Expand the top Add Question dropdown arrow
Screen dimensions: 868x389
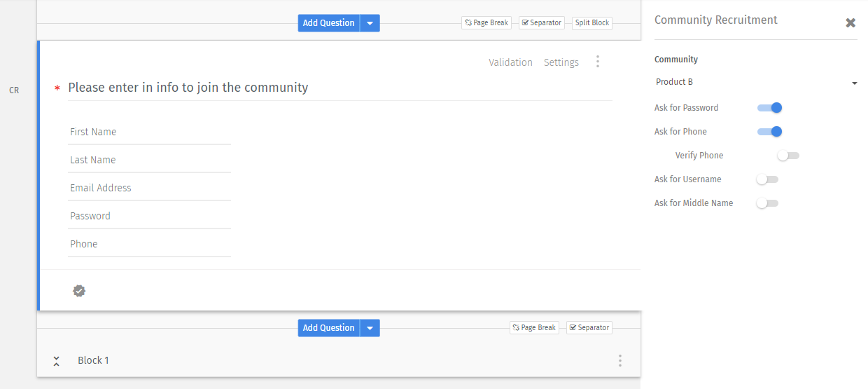(x=370, y=23)
